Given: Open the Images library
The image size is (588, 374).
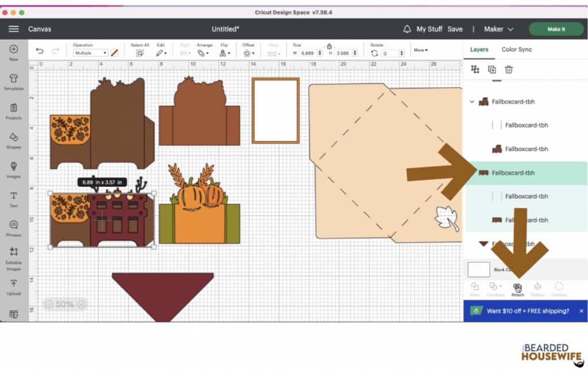Looking at the screenshot, I should pyautogui.click(x=13, y=171).
